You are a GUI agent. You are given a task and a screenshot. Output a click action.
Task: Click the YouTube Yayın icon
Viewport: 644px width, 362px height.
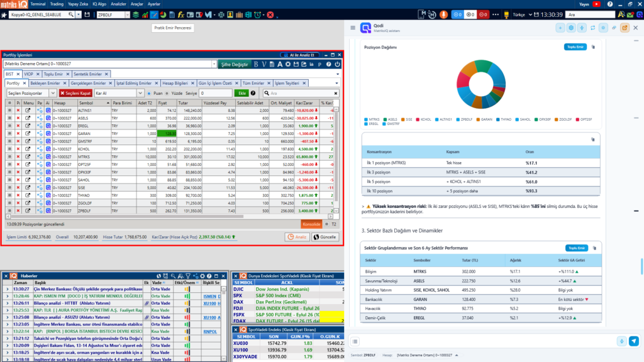tap(596, 4)
